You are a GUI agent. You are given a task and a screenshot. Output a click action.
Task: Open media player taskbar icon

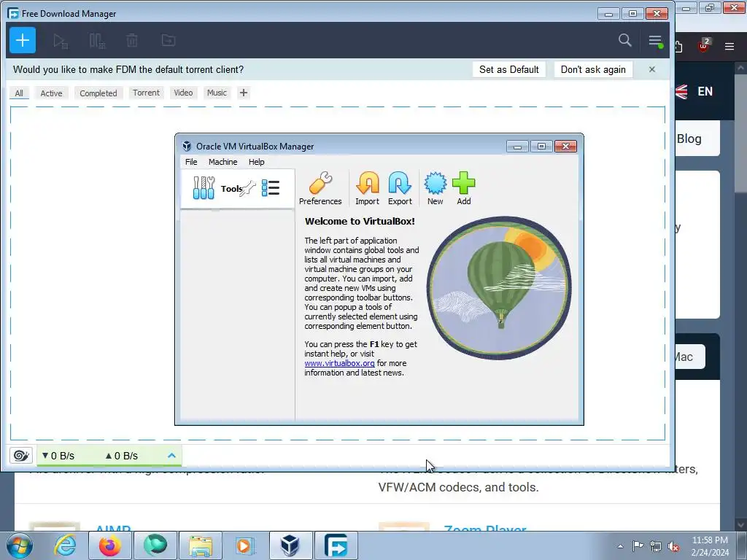click(x=245, y=545)
